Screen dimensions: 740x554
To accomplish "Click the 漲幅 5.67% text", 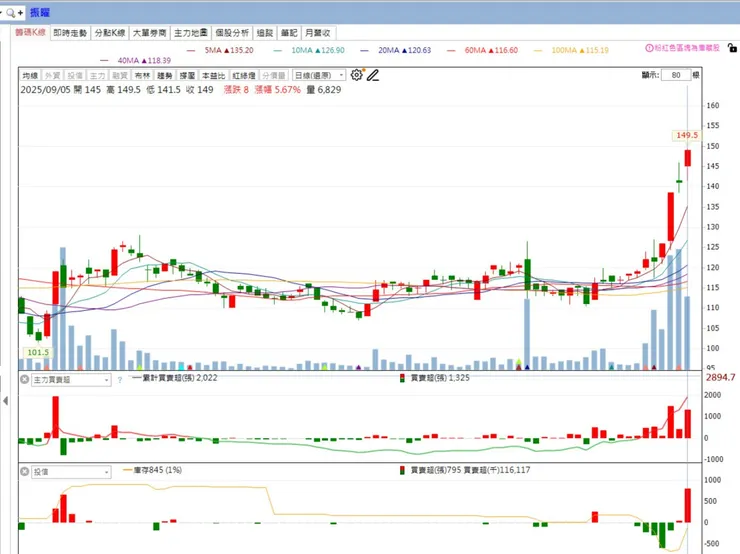I will tap(278, 90).
